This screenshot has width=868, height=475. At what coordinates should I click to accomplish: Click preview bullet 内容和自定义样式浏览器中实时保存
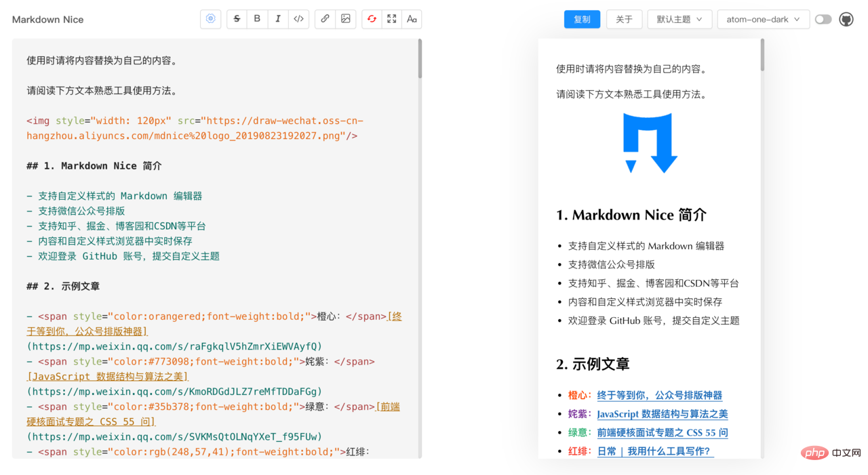(x=646, y=302)
